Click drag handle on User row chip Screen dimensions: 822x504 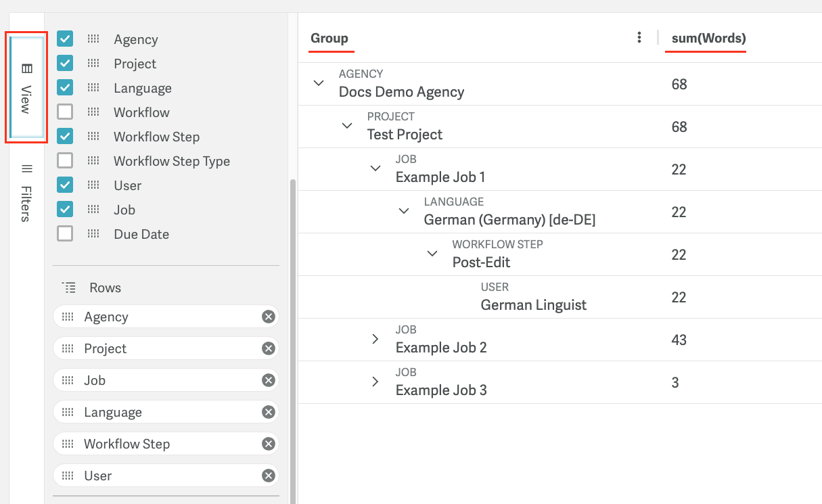point(68,476)
